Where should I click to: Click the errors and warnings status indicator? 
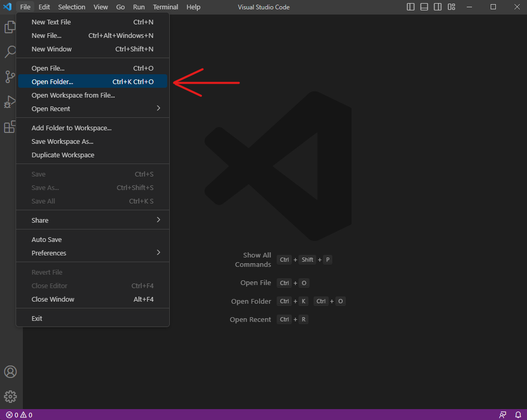pos(19,415)
